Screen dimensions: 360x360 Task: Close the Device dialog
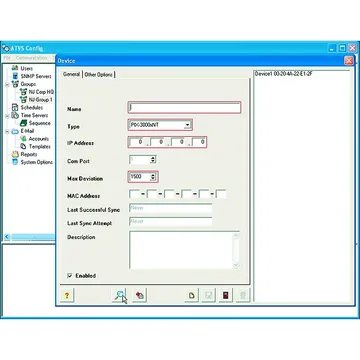pos(349,61)
